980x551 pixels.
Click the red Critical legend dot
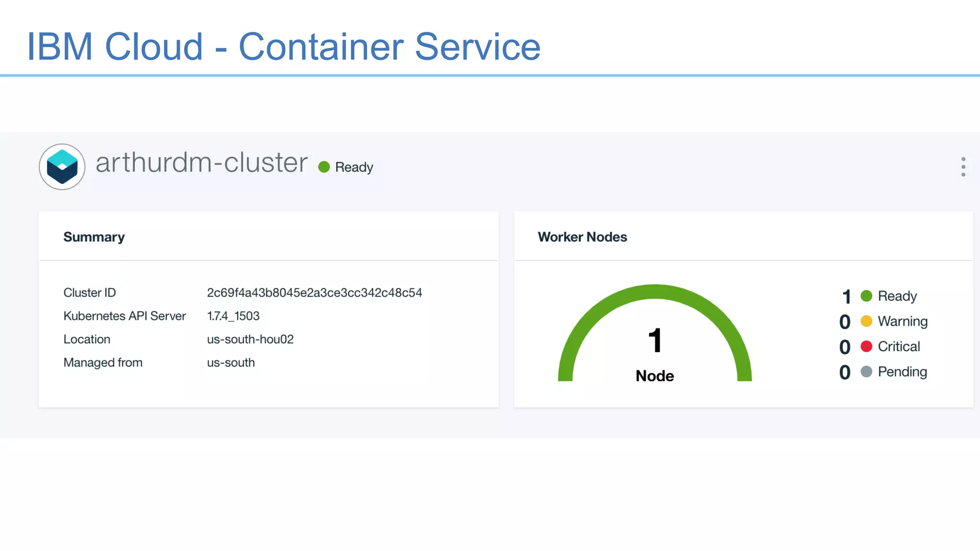tap(867, 347)
